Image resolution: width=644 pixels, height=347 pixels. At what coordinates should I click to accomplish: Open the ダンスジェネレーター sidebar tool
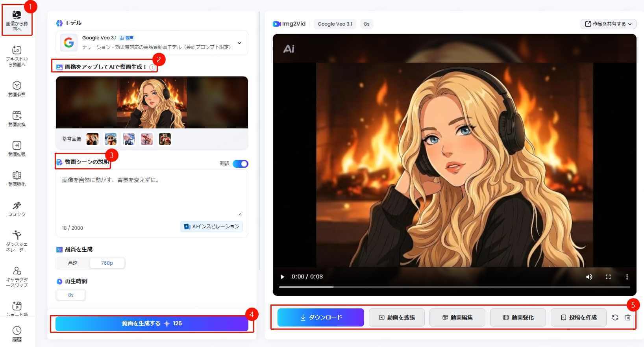tap(17, 241)
